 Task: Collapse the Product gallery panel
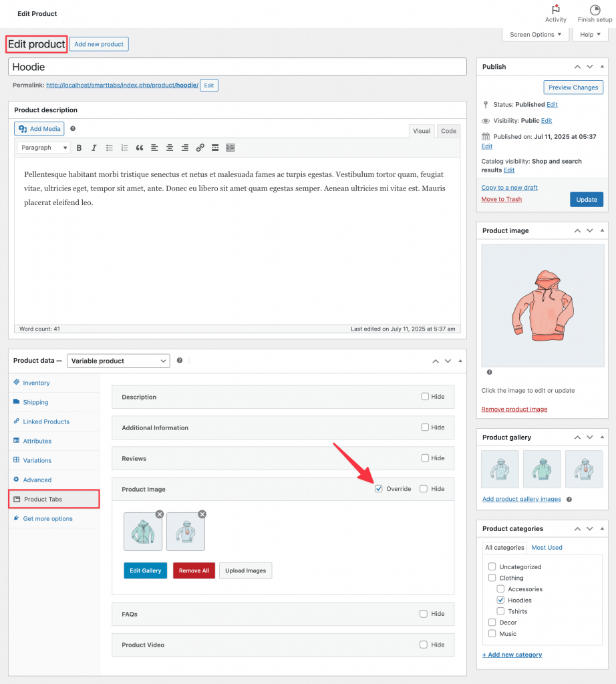coord(602,437)
